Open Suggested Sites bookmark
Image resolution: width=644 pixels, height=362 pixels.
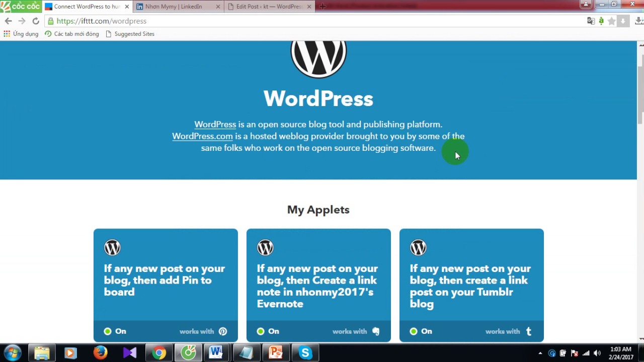click(130, 34)
